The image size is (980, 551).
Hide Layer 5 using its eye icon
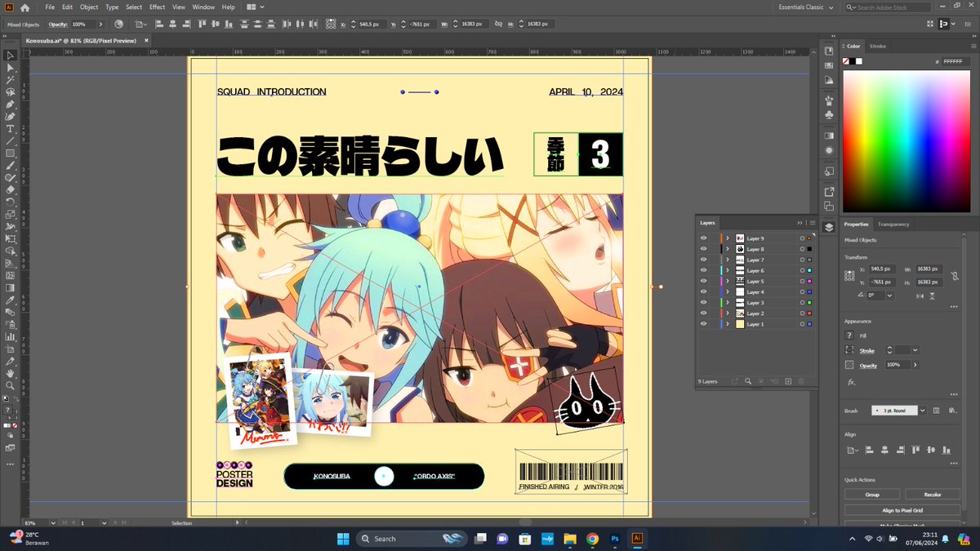click(x=703, y=281)
